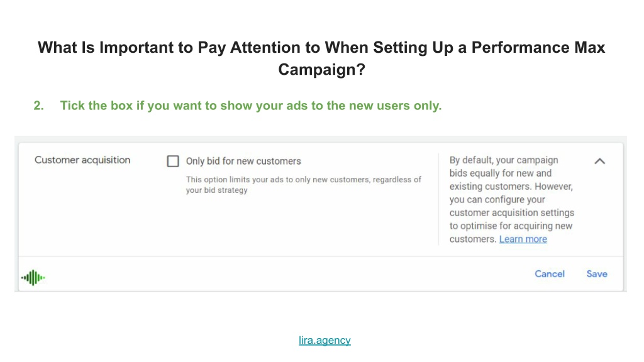Click 'Performance Max' in the slide title
The height and width of the screenshot is (362, 644).
coord(538,48)
